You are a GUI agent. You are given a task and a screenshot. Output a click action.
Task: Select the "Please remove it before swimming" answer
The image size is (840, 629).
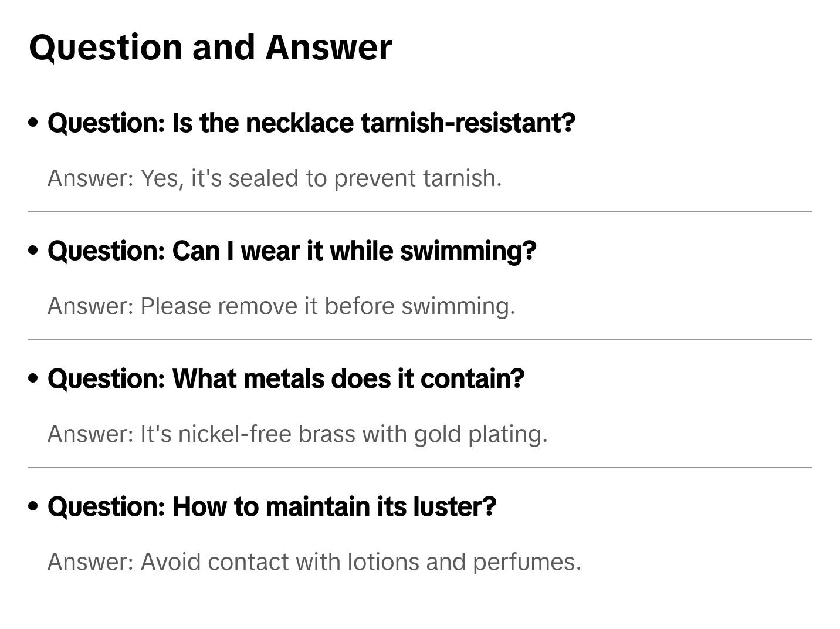281,306
